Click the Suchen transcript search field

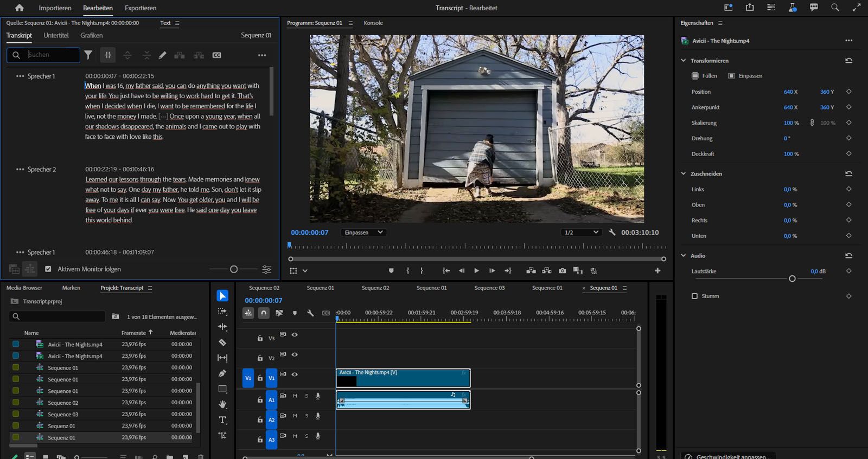click(x=52, y=55)
